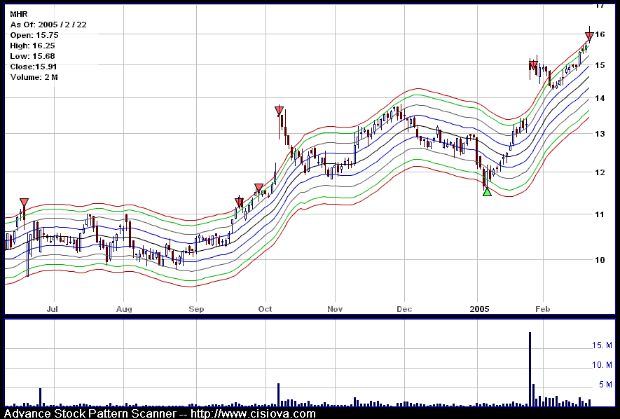The height and width of the screenshot is (419, 620).
Task: Select the 'Volume: 2 M' value
Action: tap(34, 77)
